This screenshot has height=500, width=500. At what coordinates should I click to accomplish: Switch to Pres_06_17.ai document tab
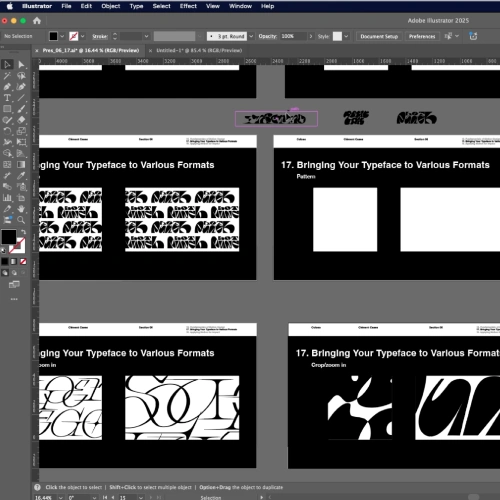point(91,50)
